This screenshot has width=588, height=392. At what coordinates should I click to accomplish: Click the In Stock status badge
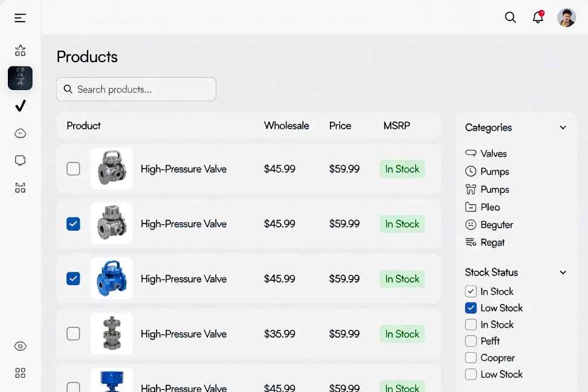pyautogui.click(x=401, y=169)
